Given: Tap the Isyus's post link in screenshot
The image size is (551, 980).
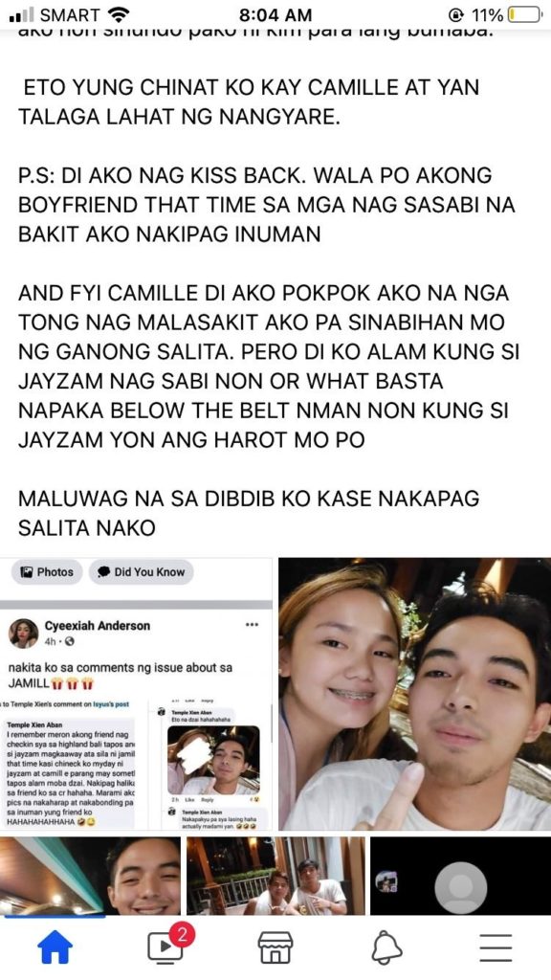Looking at the screenshot, I should click(x=111, y=703).
